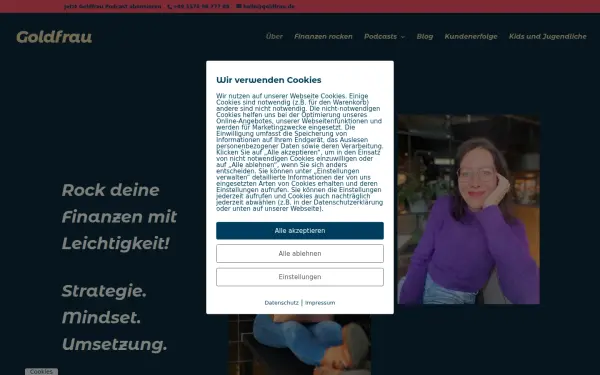The height and width of the screenshot is (375, 600).
Task: Click the Cookies tab at the bottom left
Action: tap(41, 372)
